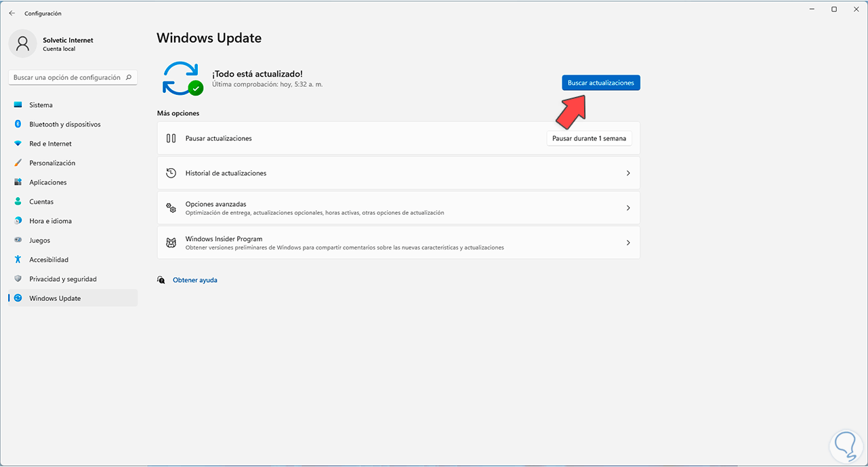Click the large update status sync icon
This screenshot has width=868, height=467.
tap(182, 78)
